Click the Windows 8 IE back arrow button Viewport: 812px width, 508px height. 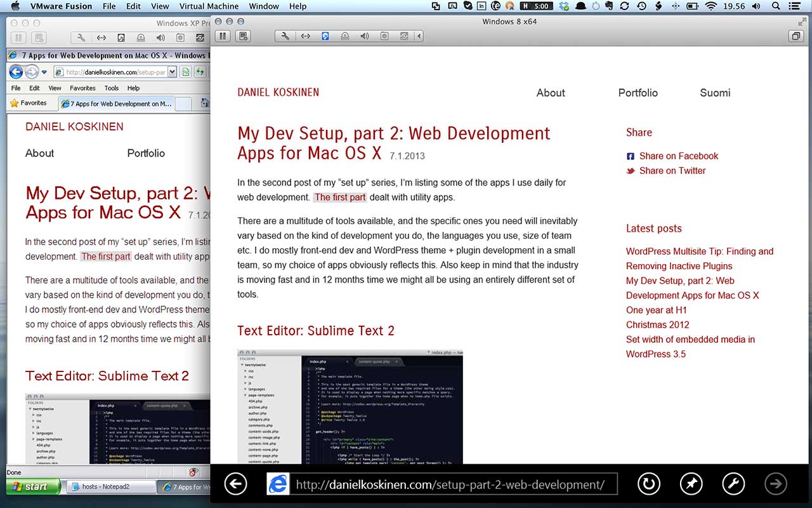click(235, 485)
